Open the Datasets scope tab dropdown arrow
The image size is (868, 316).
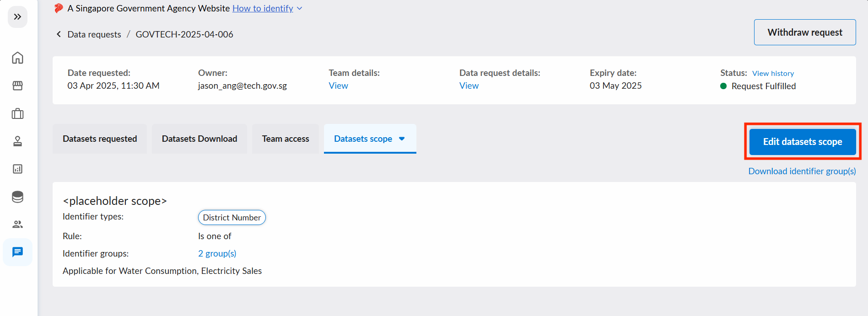pos(402,139)
